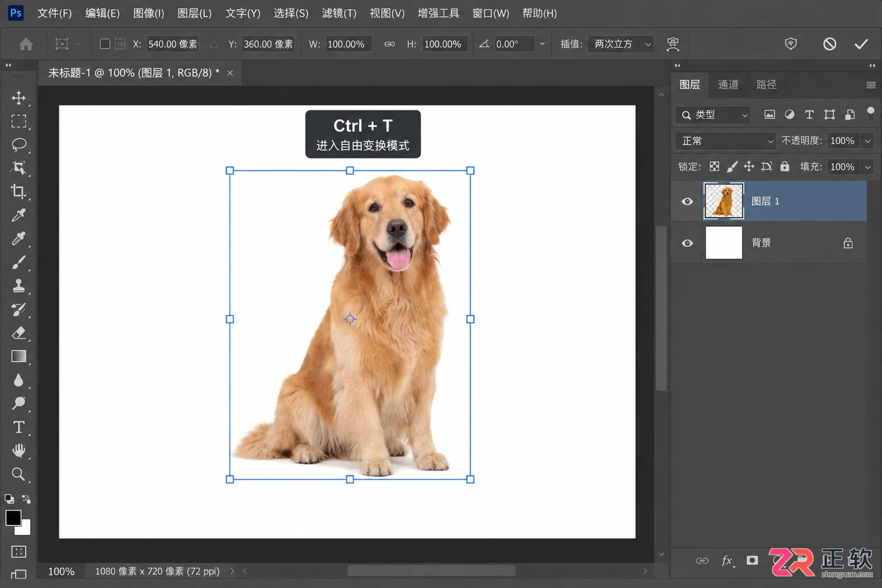The width and height of the screenshot is (882, 588).
Task: Toggle maintain aspect ratio link
Action: pyautogui.click(x=390, y=44)
